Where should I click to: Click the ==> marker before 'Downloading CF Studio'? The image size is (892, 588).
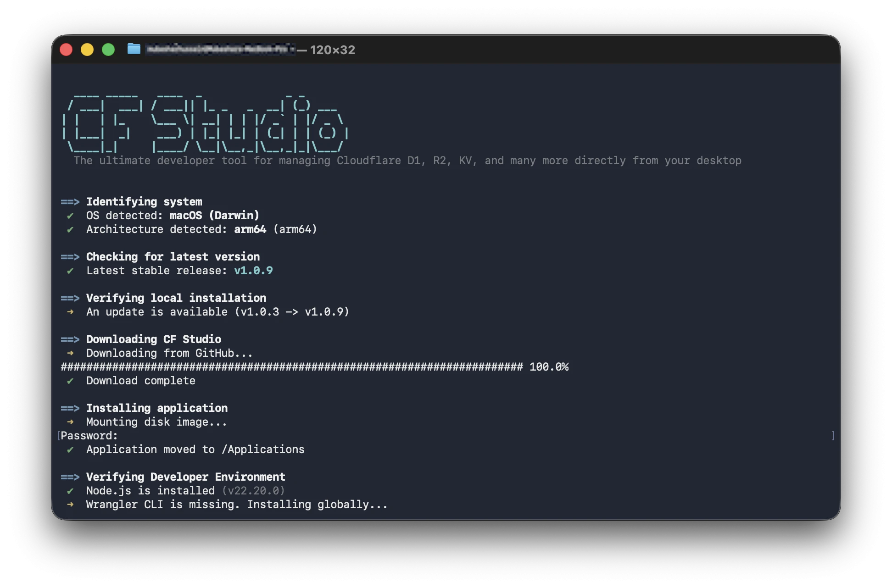point(70,339)
